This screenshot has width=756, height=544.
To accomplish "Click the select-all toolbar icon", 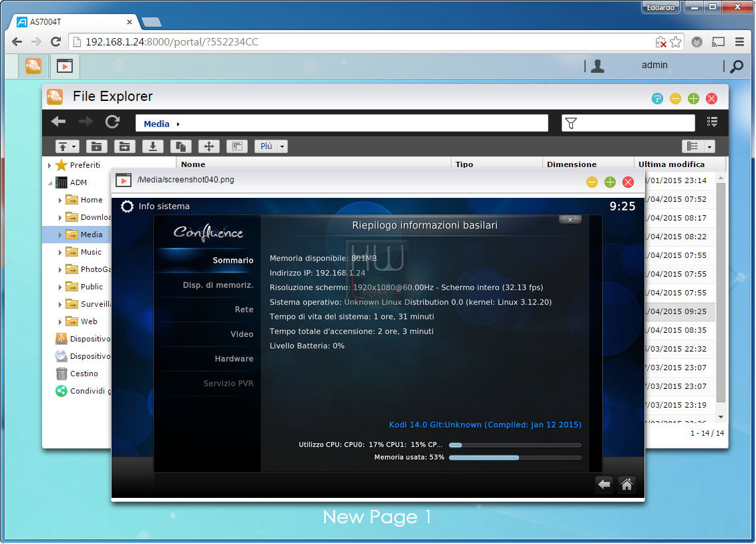I will tap(236, 146).
